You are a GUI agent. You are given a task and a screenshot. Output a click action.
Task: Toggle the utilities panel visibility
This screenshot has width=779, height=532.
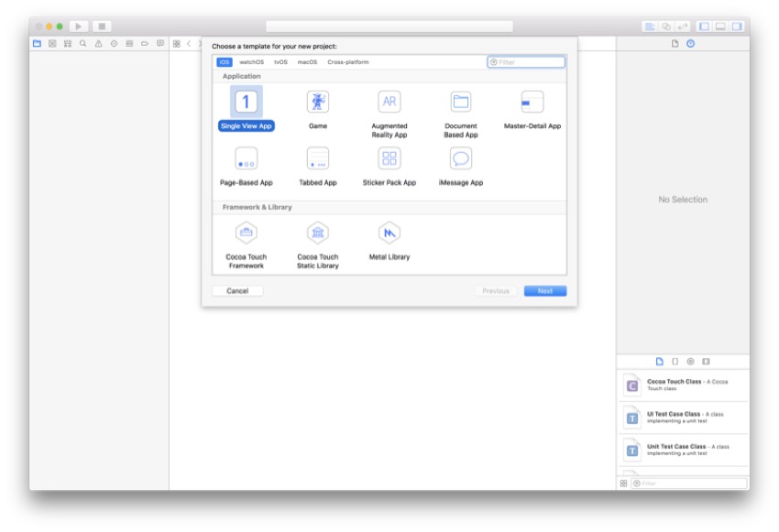pos(737,27)
